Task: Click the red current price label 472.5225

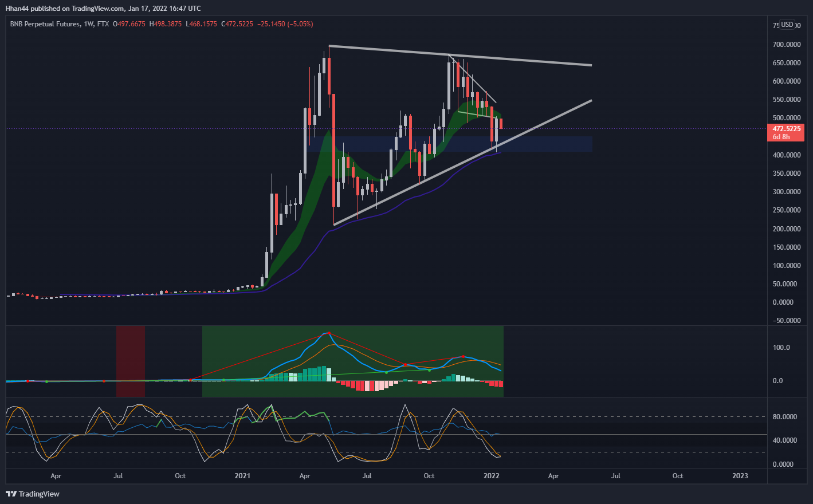Action: [785, 129]
